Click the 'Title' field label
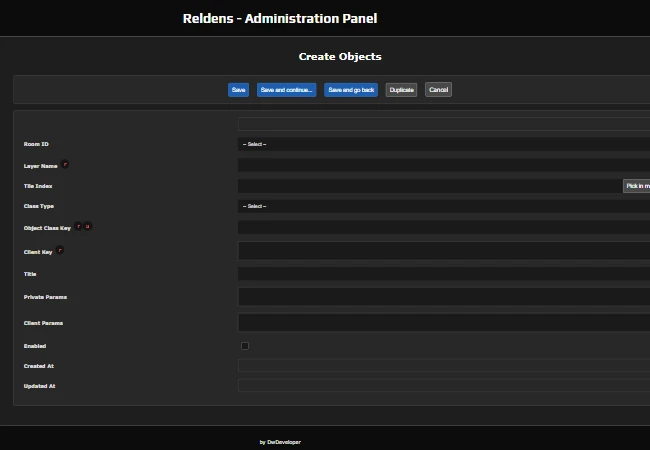 [30, 274]
